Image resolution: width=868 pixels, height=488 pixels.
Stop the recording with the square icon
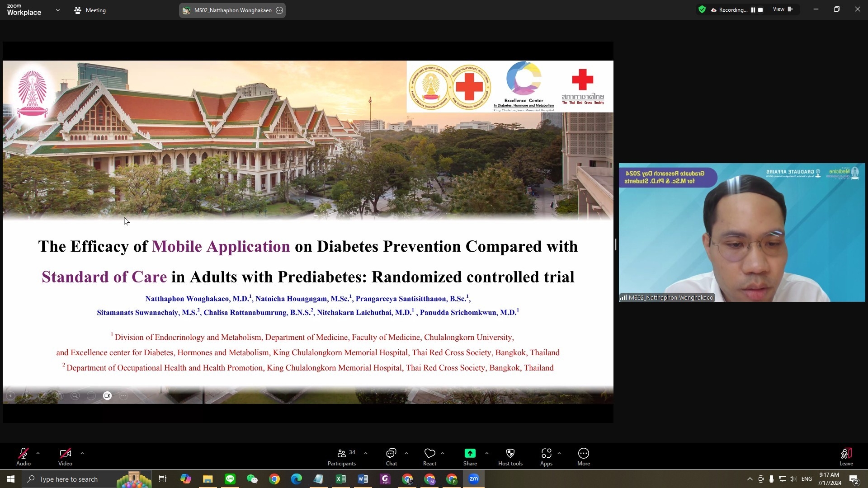click(760, 10)
